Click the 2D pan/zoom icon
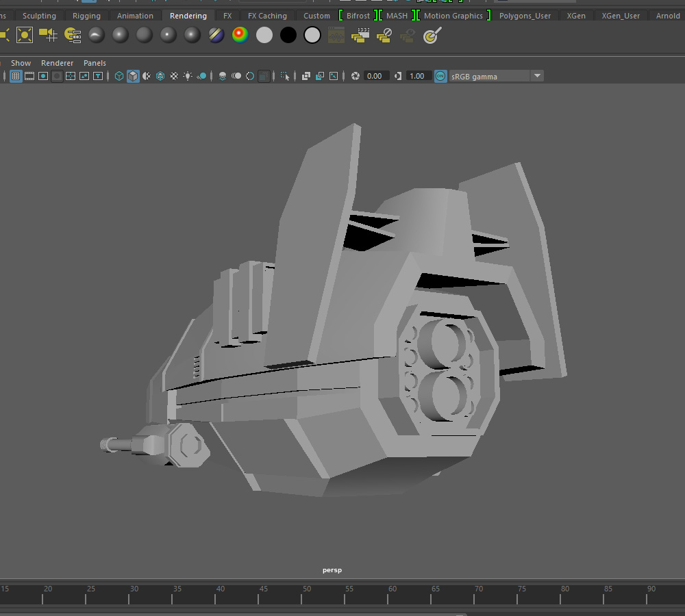The image size is (685, 616). point(320,77)
